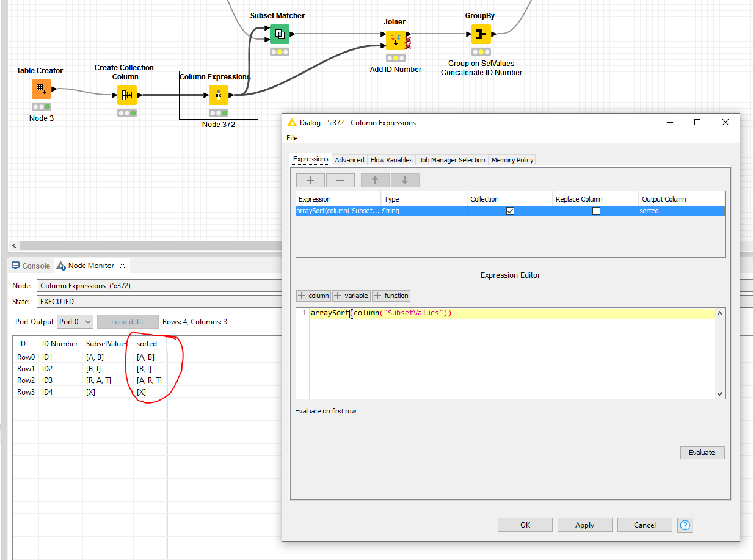The image size is (753, 560).
Task: Select the Column Expressions node icon
Action: (x=219, y=95)
